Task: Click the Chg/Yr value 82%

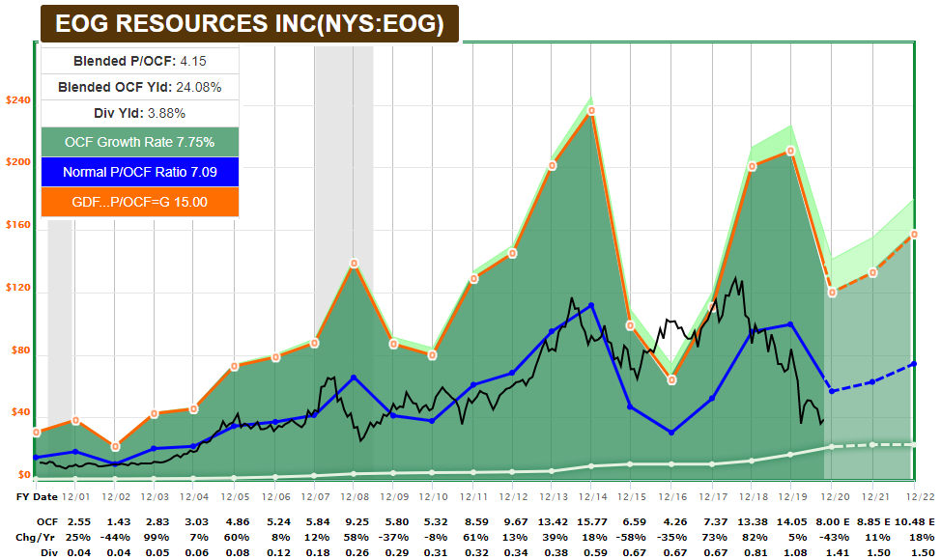Action: [756, 537]
